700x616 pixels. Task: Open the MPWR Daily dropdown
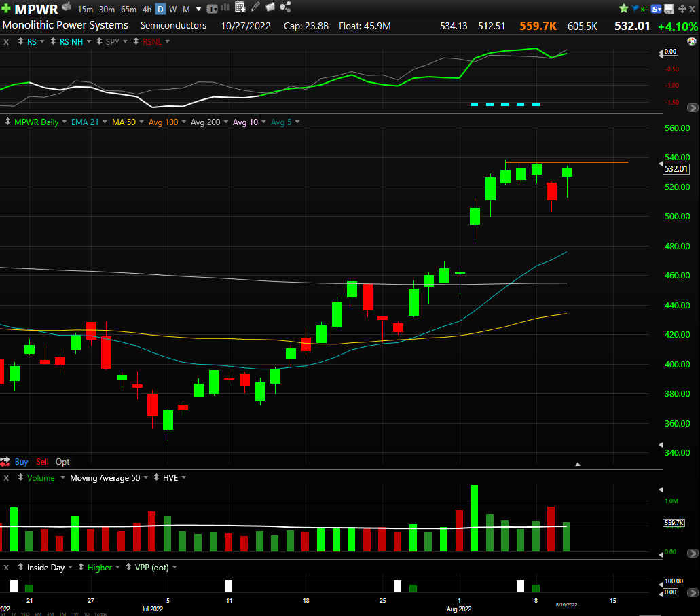pyautogui.click(x=65, y=122)
